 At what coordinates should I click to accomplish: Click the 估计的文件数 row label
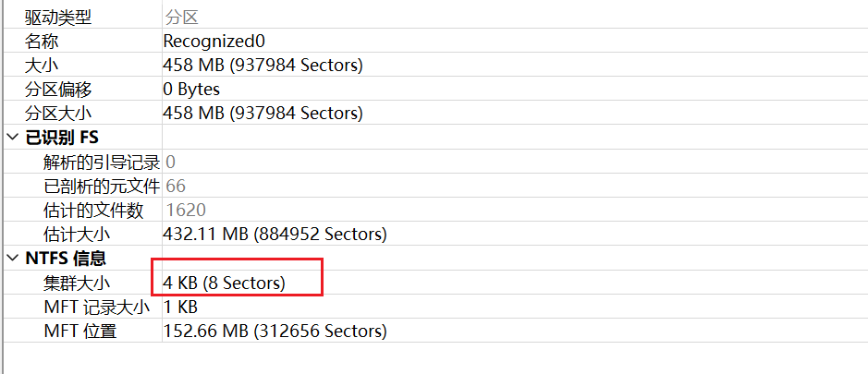tap(93, 211)
